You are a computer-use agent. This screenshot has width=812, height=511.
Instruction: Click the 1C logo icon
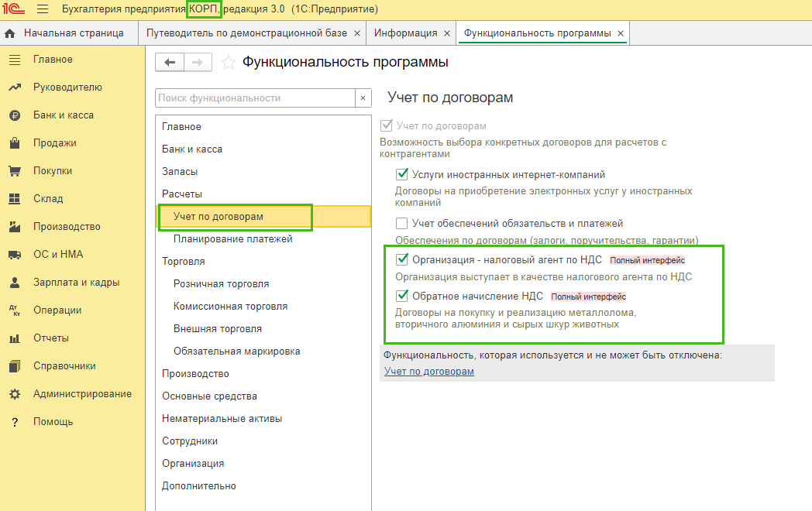pos(13,9)
